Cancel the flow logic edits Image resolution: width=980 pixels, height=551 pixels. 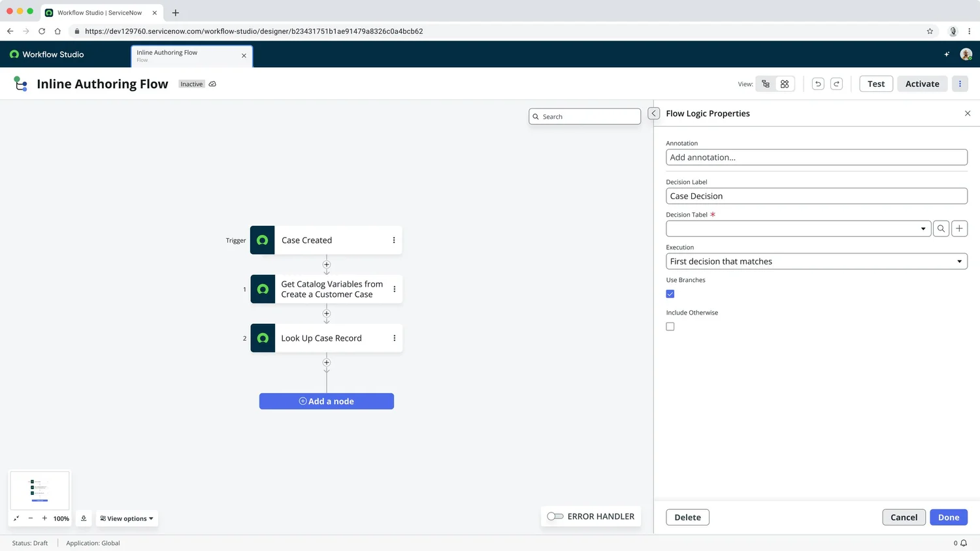pyautogui.click(x=904, y=517)
